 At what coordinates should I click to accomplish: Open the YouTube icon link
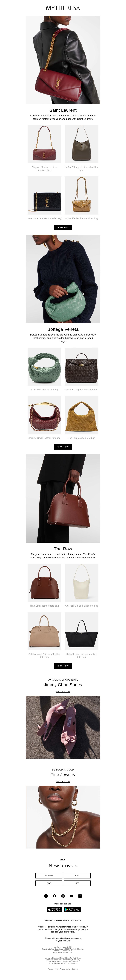pyautogui.click(x=71, y=896)
